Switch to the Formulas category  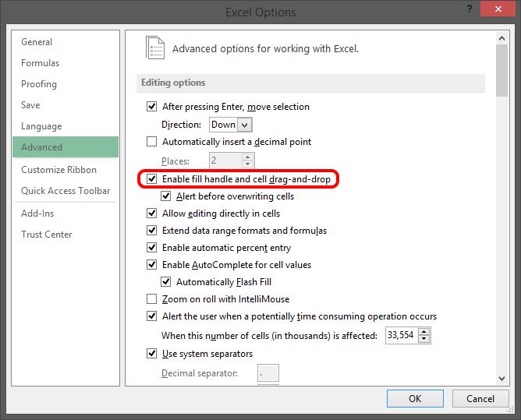click(40, 63)
